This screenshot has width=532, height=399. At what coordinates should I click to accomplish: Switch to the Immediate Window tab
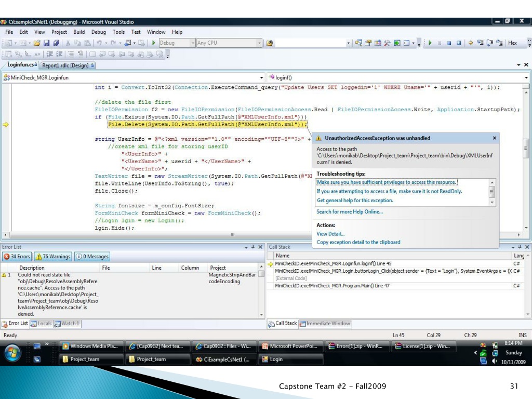[x=325, y=324]
